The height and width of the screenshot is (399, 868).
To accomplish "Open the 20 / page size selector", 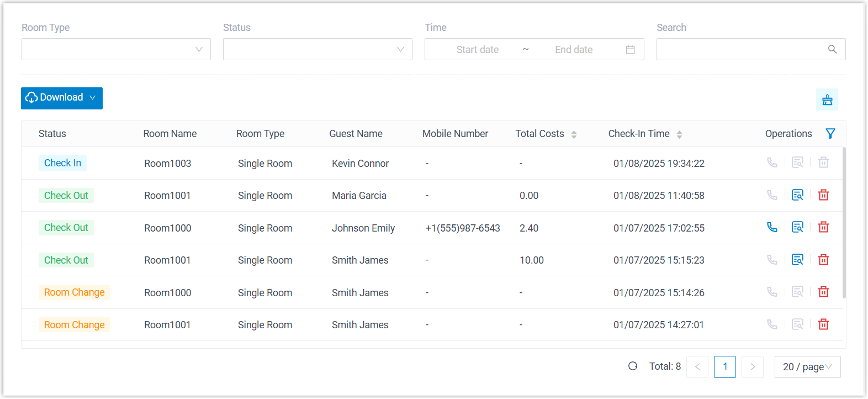I will 807,367.
